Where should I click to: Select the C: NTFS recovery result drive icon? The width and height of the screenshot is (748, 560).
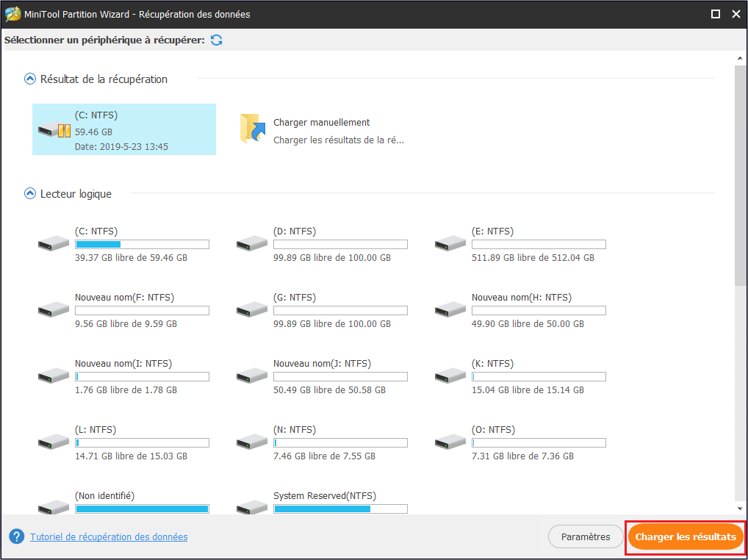pyautogui.click(x=54, y=130)
